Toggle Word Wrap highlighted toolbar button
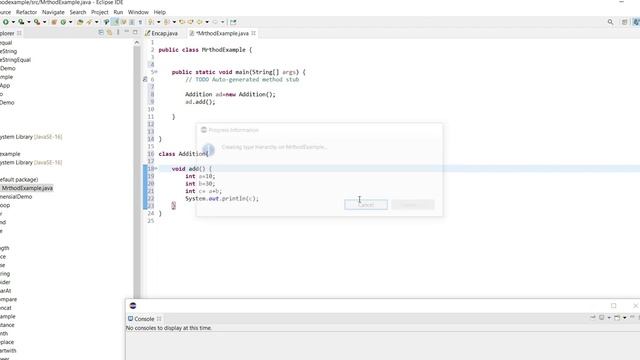This screenshot has width=640, height=360. point(115,22)
